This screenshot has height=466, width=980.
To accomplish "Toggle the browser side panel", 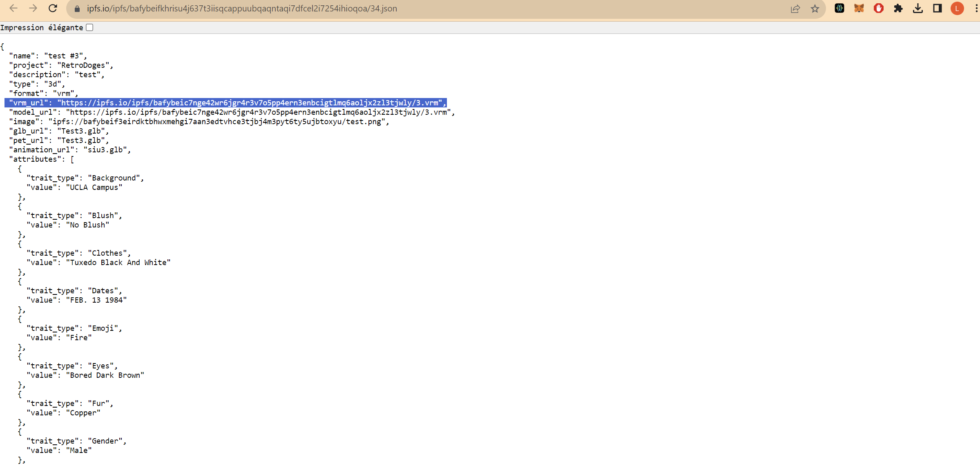I will (x=938, y=8).
